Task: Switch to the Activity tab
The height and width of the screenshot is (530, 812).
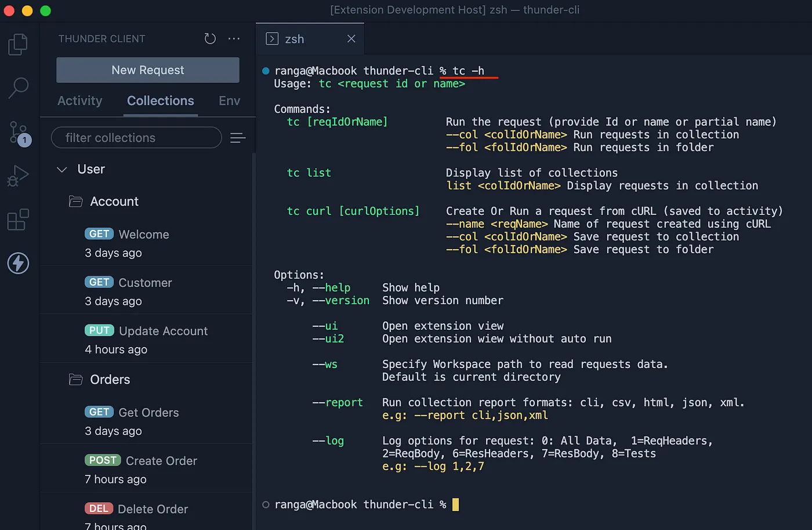Action: pyautogui.click(x=79, y=101)
